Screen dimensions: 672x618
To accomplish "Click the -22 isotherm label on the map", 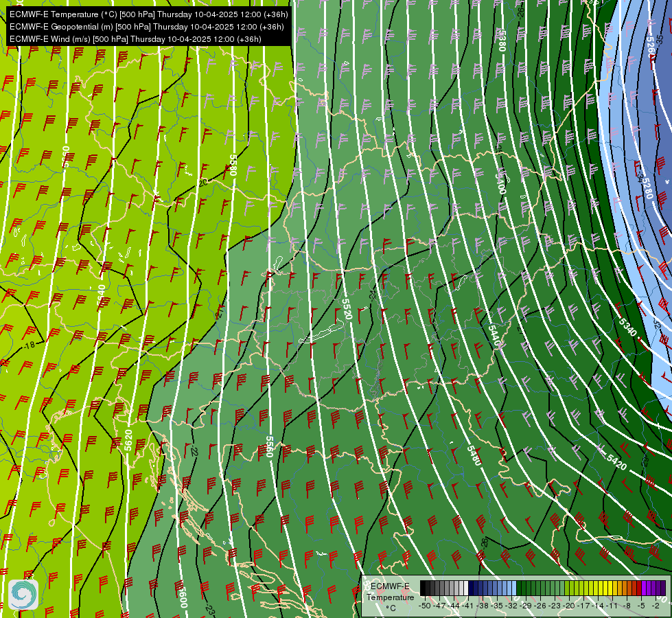I will (195, 452).
